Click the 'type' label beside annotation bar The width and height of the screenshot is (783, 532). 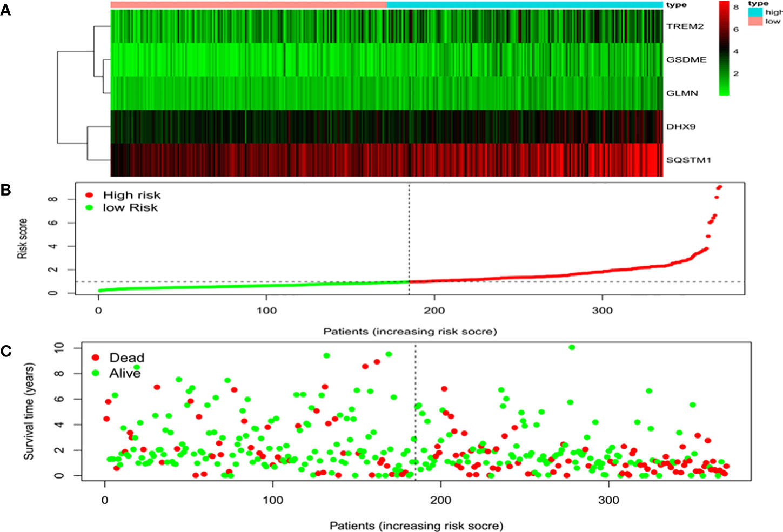click(676, 5)
